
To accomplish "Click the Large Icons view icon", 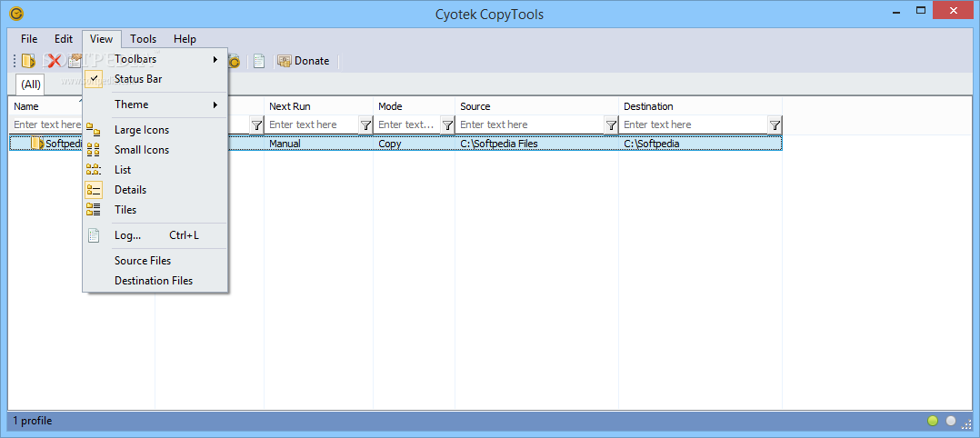I will point(93,130).
